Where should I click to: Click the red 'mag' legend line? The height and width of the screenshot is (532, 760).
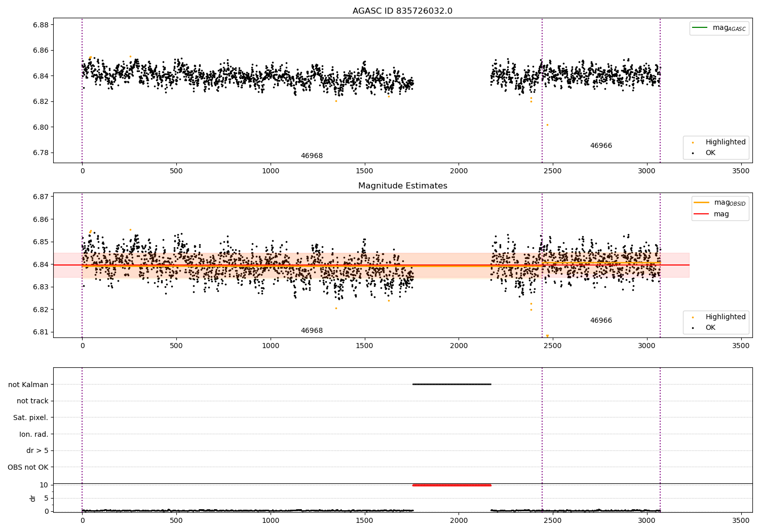click(x=702, y=214)
